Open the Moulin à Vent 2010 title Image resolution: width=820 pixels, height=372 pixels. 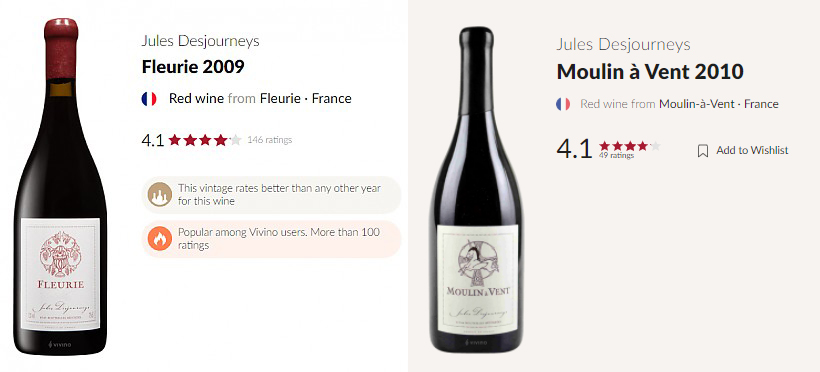650,72
